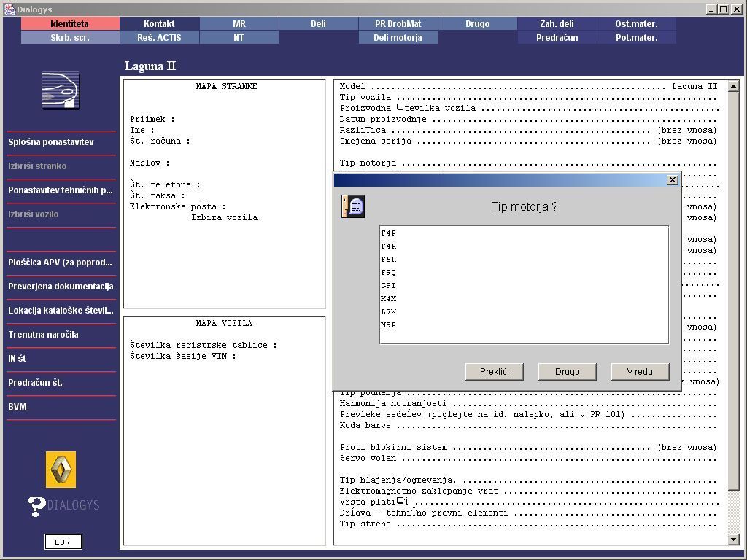Click Elektromagnetno zaklepanje vrat line
The image size is (747, 560).
point(528,491)
